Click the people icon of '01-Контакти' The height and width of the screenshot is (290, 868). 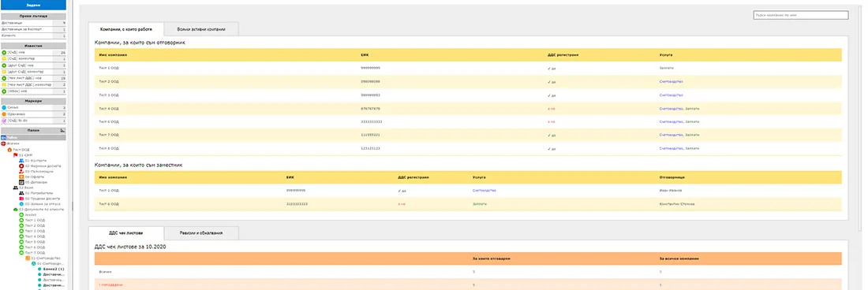point(21,161)
